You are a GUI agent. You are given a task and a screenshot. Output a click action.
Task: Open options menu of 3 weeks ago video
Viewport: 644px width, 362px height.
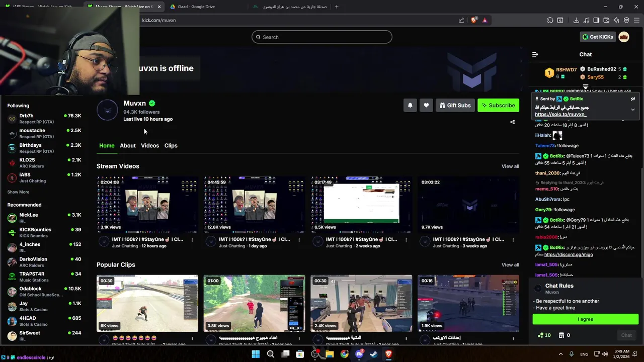(x=514, y=240)
